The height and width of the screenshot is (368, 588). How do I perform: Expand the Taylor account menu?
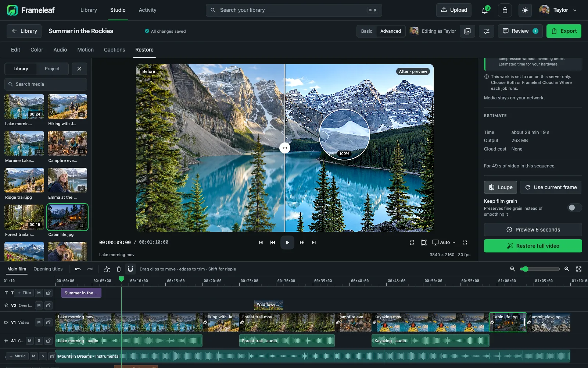(558, 10)
